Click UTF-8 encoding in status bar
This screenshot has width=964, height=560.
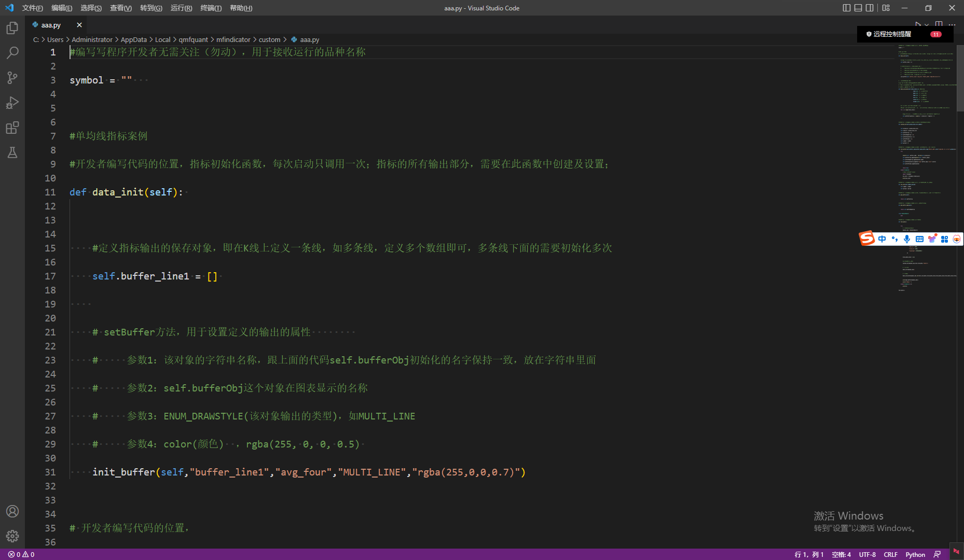867,554
